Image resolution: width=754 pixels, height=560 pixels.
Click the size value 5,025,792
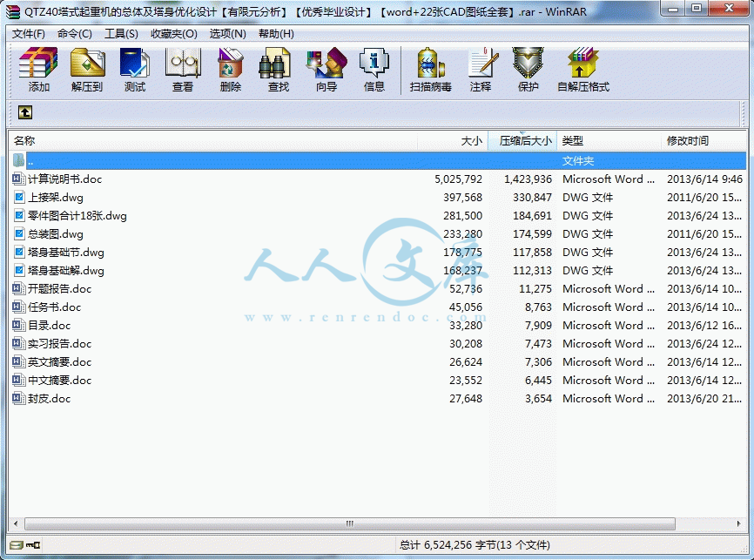(458, 179)
